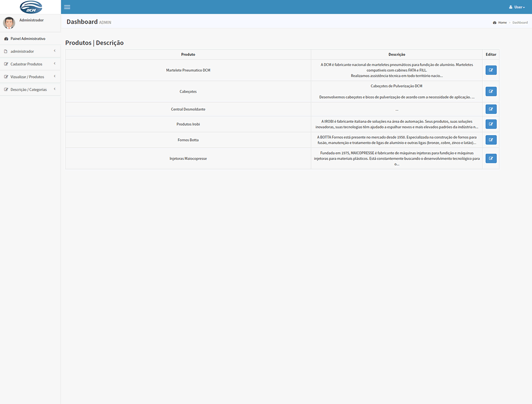Select the Injetoras Maiocopresse cell

coord(188,158)
